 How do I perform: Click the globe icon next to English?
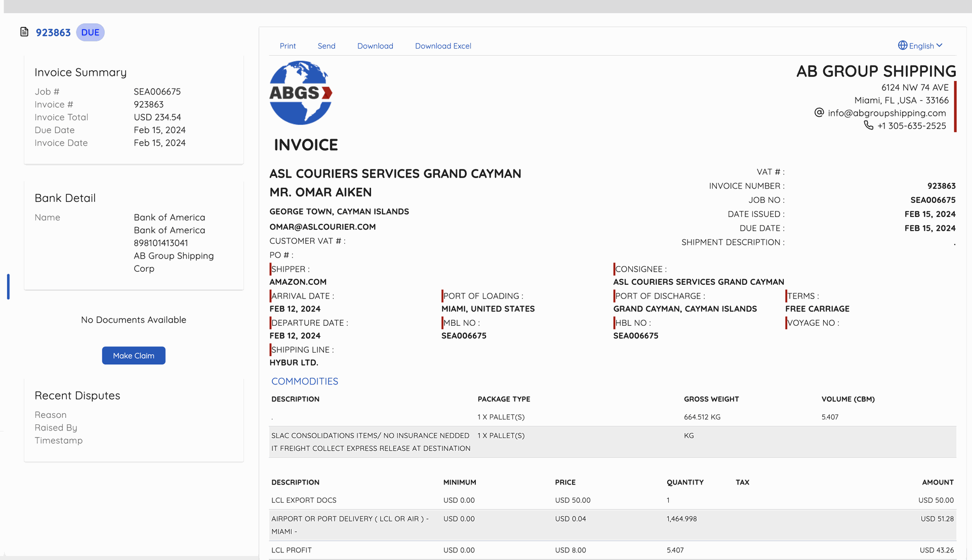click(903, 46)
